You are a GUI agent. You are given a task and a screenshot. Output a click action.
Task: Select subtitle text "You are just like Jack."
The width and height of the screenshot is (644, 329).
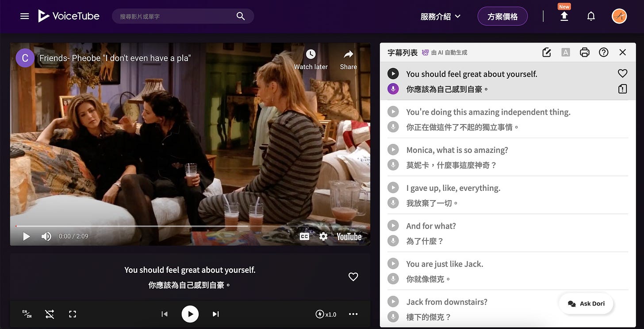tap(445, 264)
